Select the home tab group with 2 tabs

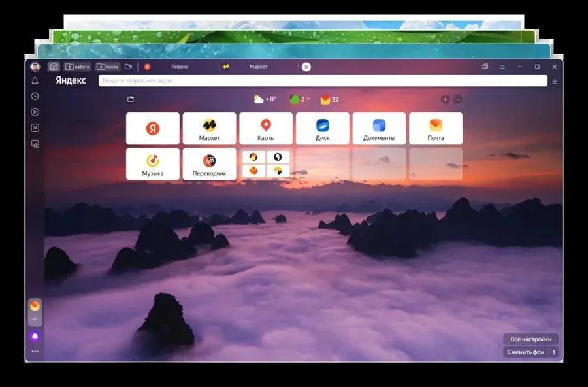coord(54,67)
